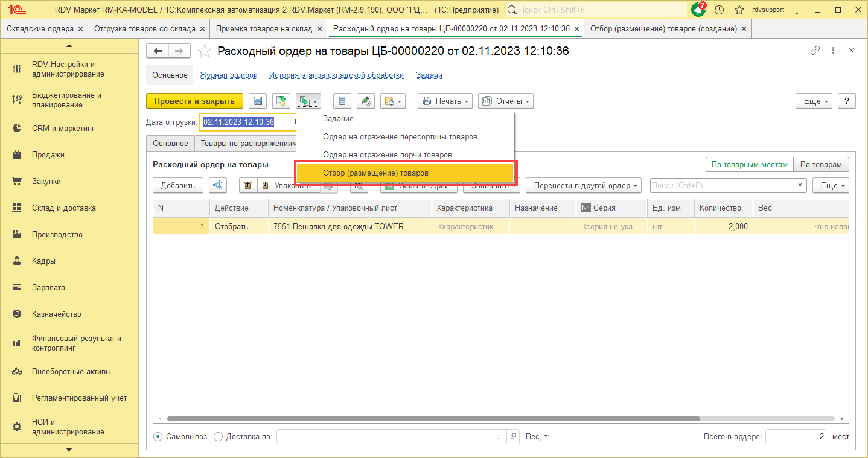Click the share icon next to Добавить

[x=218, y=185]
